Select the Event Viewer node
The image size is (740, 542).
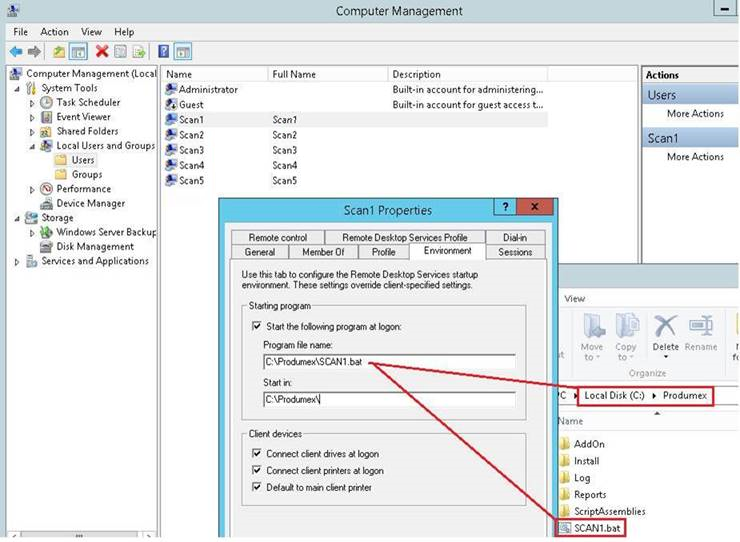(83, 117)
